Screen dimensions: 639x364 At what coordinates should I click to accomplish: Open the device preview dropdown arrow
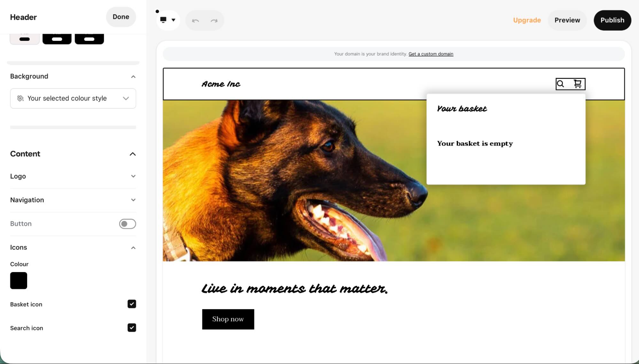click(173, 20)
